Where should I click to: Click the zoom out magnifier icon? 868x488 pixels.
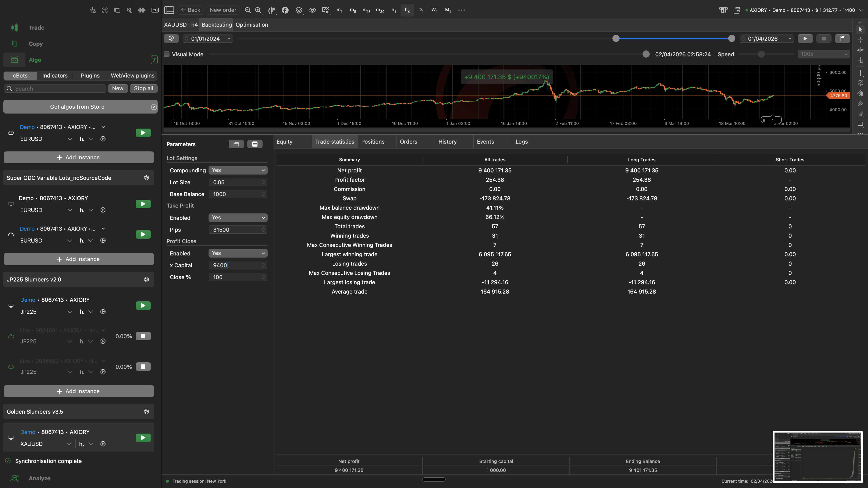pyautogui.click(x=248, y=10)
